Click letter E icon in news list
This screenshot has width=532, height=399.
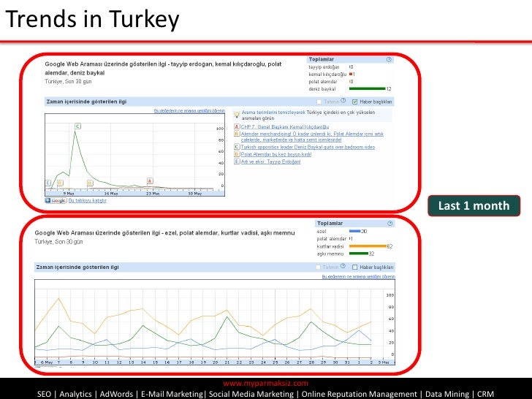click(237, 161)
